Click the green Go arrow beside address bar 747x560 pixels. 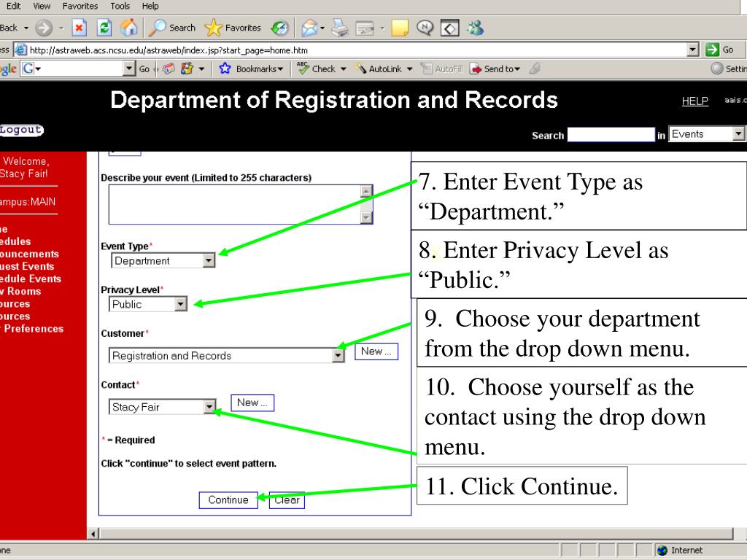click(x=712, y=49)
